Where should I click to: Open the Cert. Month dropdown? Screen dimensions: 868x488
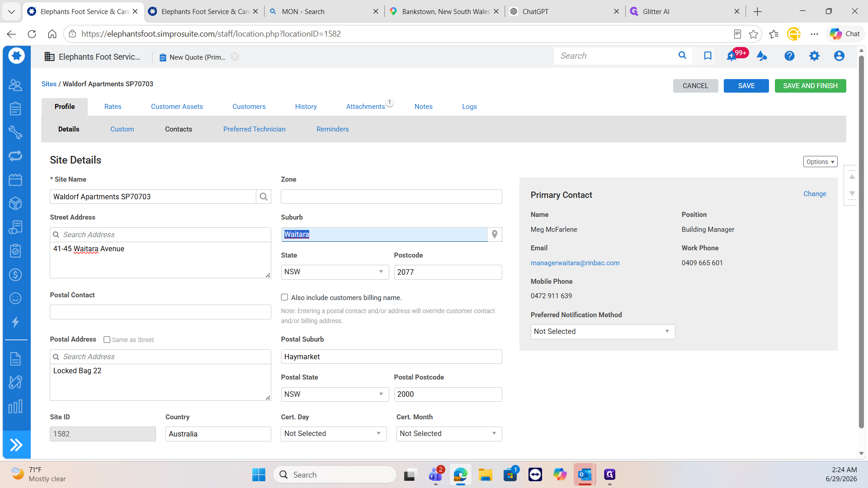pos(449,434)
